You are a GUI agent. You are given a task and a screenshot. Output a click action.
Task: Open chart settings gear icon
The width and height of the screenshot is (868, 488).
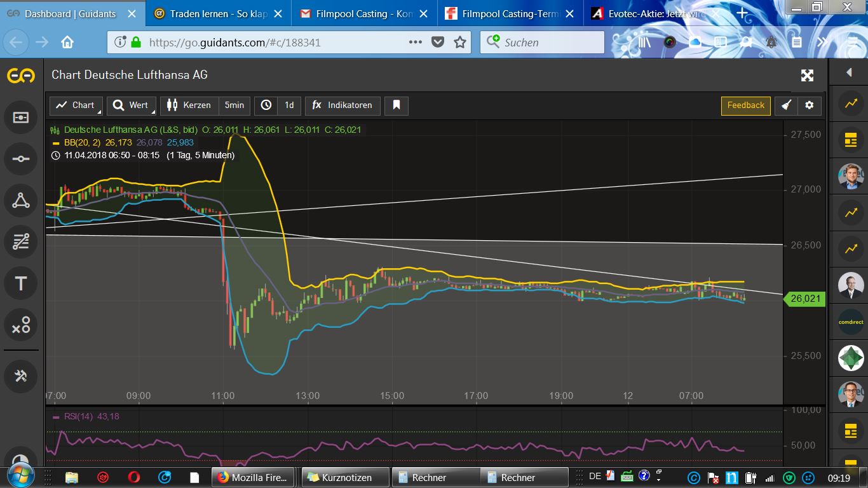pyautogui.click(x=809, y=105)
